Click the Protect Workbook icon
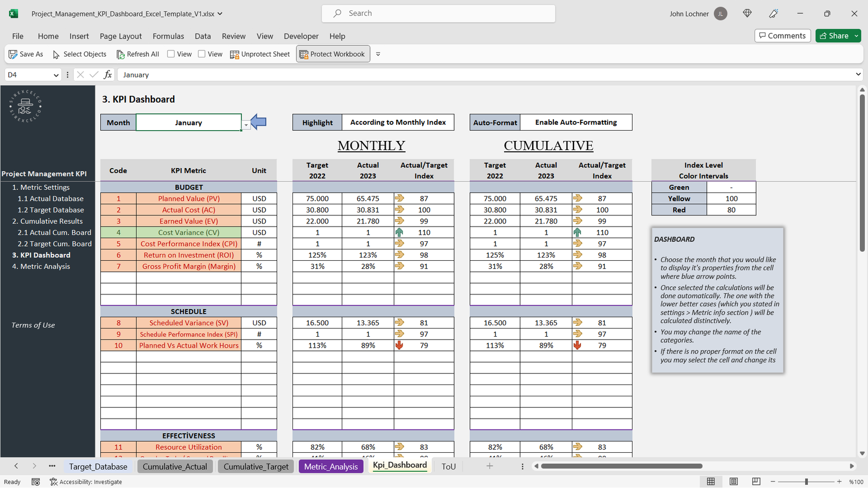 [x=304, y=54]
